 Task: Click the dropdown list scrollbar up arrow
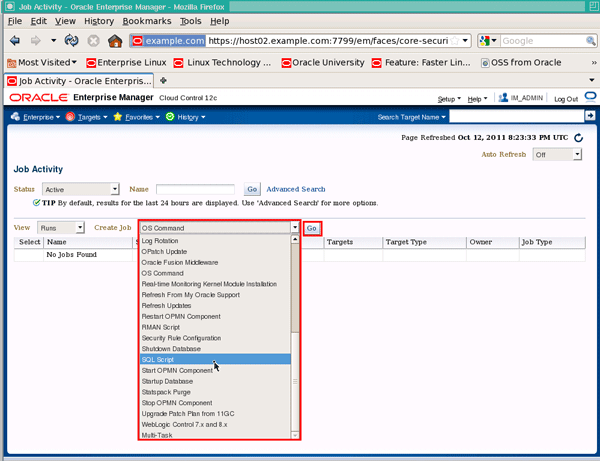click(295, 239)
